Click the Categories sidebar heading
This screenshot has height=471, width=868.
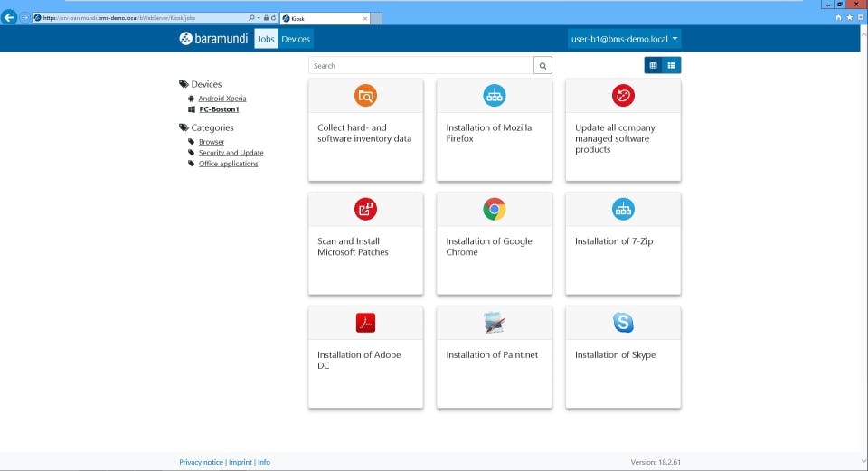pyautogui.click(x=212, y=127)
